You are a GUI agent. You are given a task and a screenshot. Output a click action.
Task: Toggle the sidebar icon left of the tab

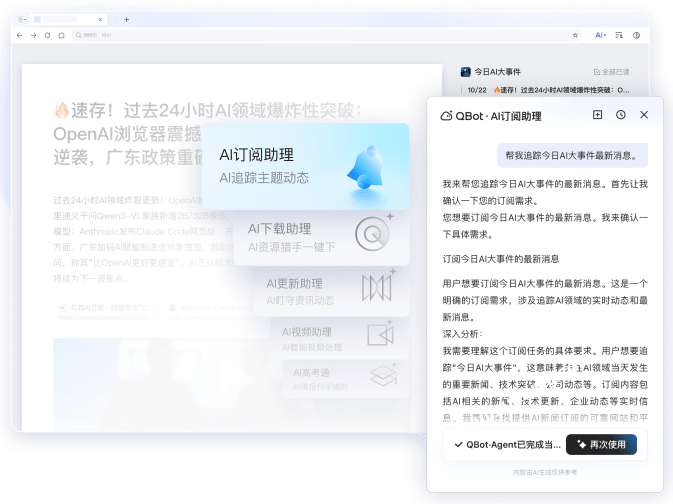click(x=23, y=19)
